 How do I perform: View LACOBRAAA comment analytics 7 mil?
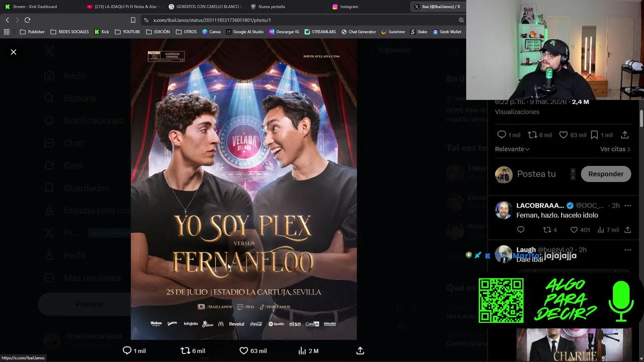[x=601, y=230]
